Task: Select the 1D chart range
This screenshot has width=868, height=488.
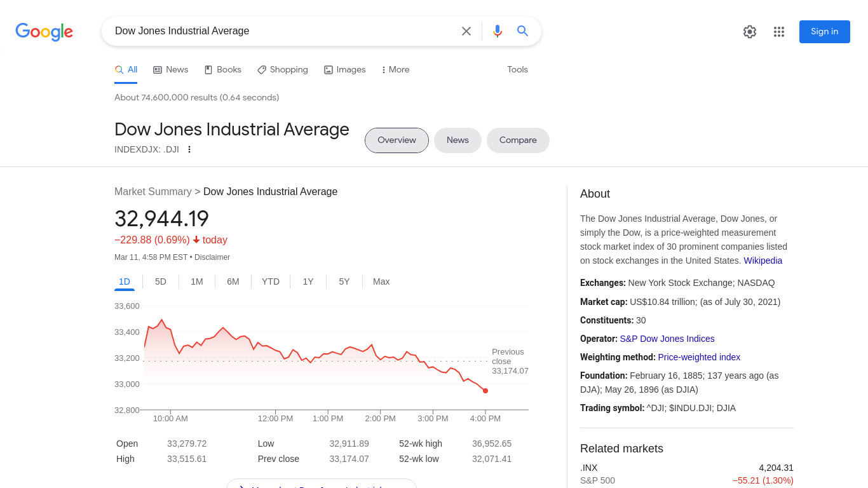Action: point(125,282)
